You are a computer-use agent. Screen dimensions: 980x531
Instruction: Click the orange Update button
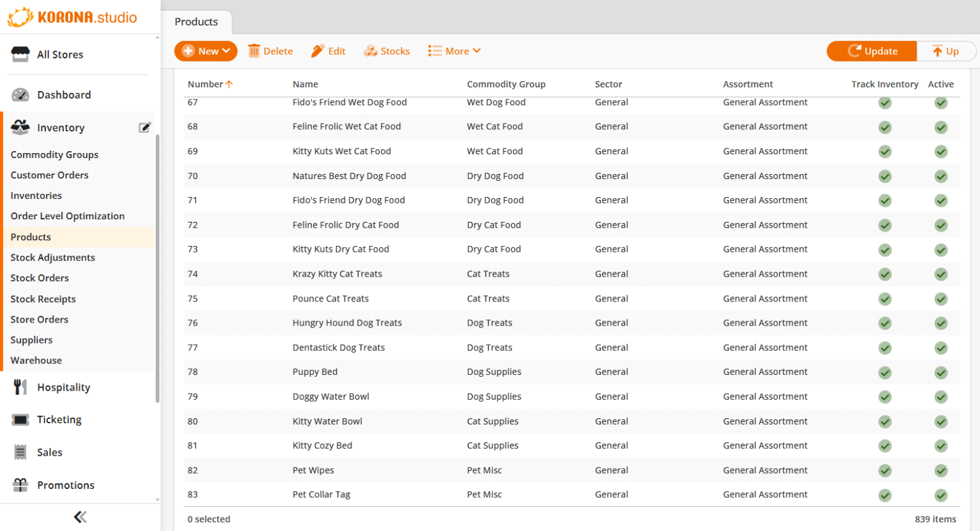(872, 51)
